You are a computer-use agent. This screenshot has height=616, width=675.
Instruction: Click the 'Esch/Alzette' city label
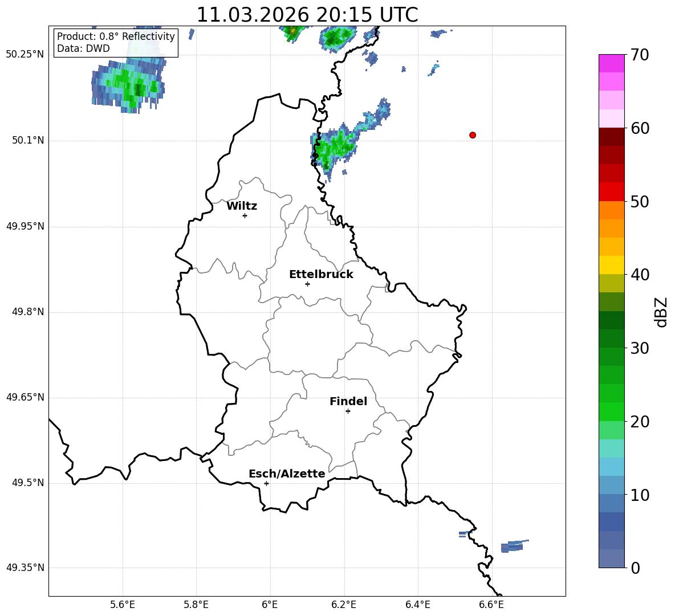pyautogui.click(x=287, y=474)
